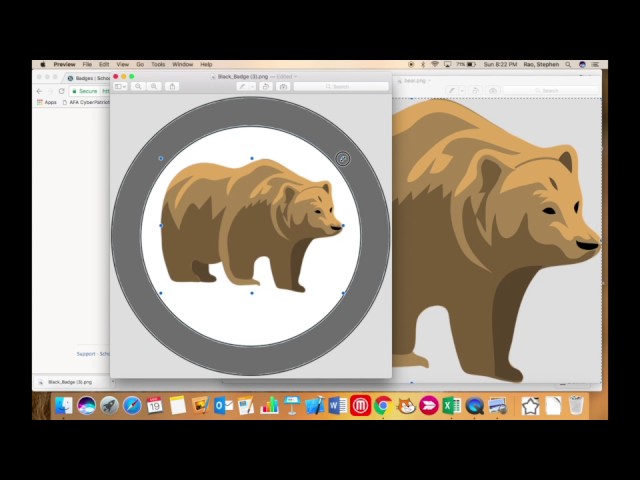The width and height of the screenshot is (640, 480).
Task: Click the Bluetooth status icon
Action: point(423,64)
